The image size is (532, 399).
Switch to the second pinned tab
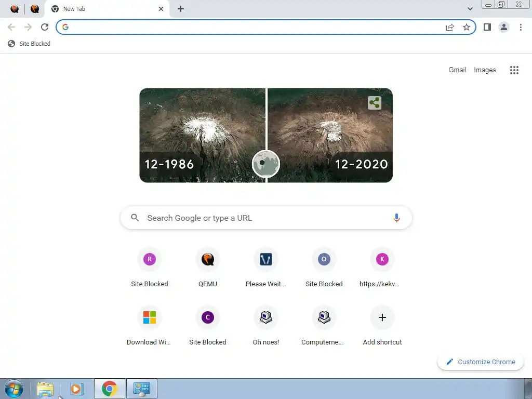click(x=35, y=9)
